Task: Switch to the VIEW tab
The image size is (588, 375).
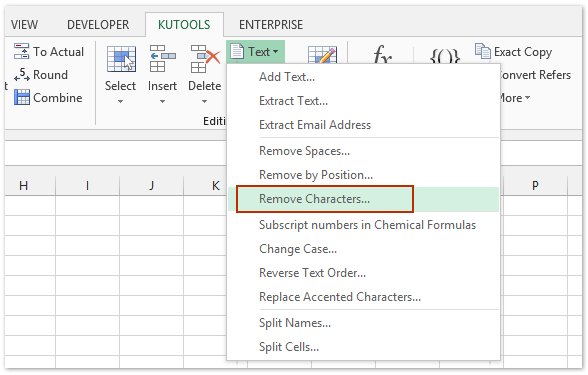Action: [24, 25]
